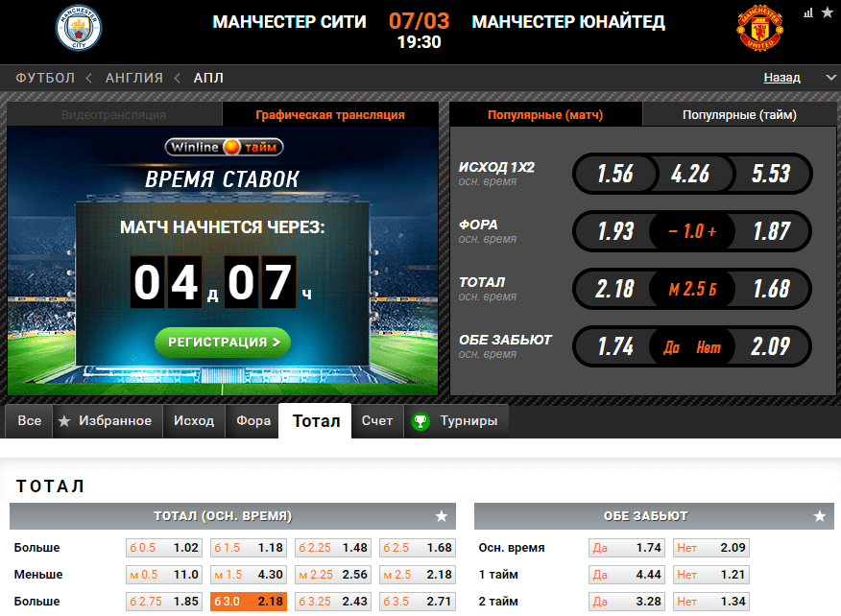841x616 pixels.
Task: Choose total over 2.5 at 1.68 in popular panel
Action: [x=771, y=289]
